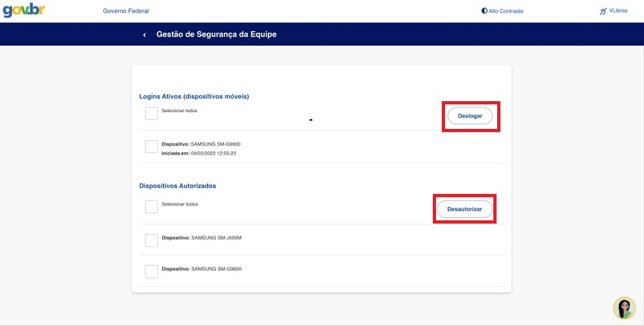Click the VLibras sign language icon
Image resolution: width=644 pixels, height=326 pixels.
[x=603, y=11]
